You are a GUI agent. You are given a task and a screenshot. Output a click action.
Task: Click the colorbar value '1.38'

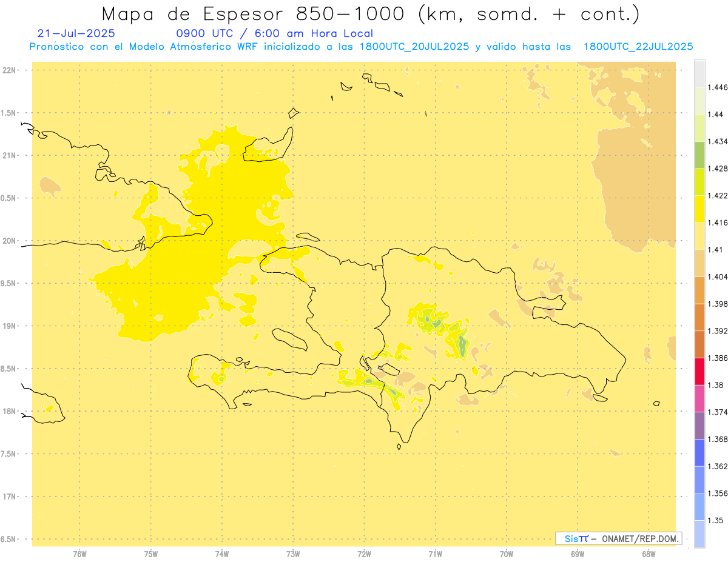(x=715, y=385)
